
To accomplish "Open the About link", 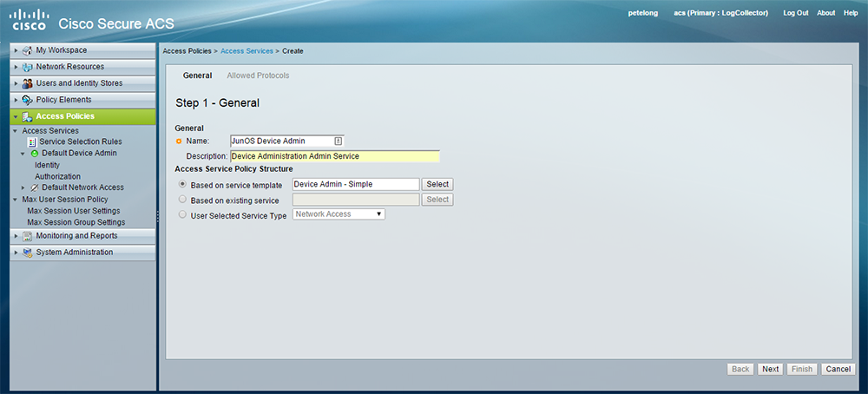I will (x=826, y=13).
